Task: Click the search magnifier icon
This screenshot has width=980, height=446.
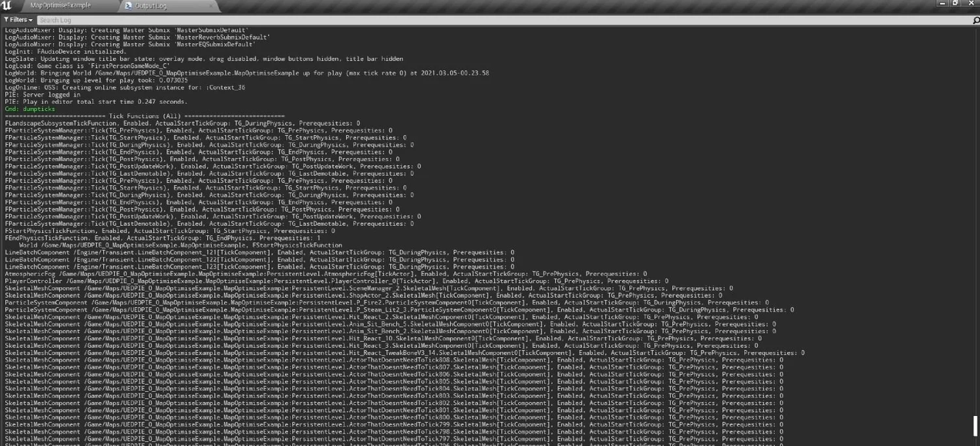Action: pyautogui.click(x=974, y=20)
